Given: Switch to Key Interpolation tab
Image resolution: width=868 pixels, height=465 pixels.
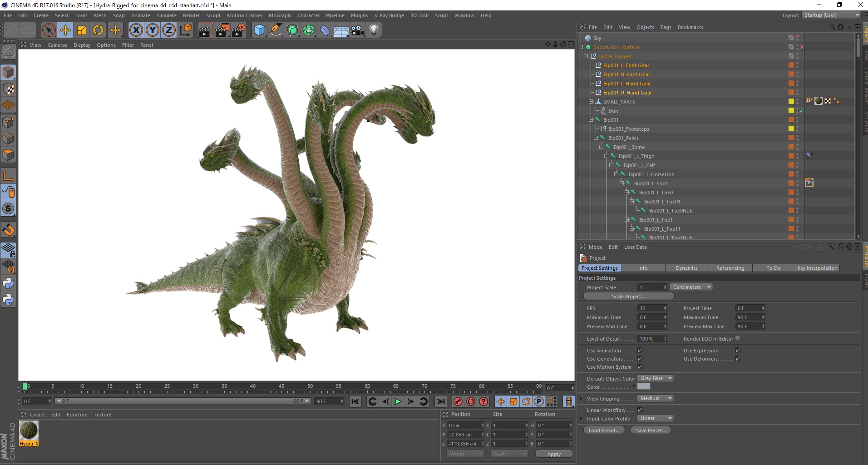Looking at the screenshot, I should point(817,268).
